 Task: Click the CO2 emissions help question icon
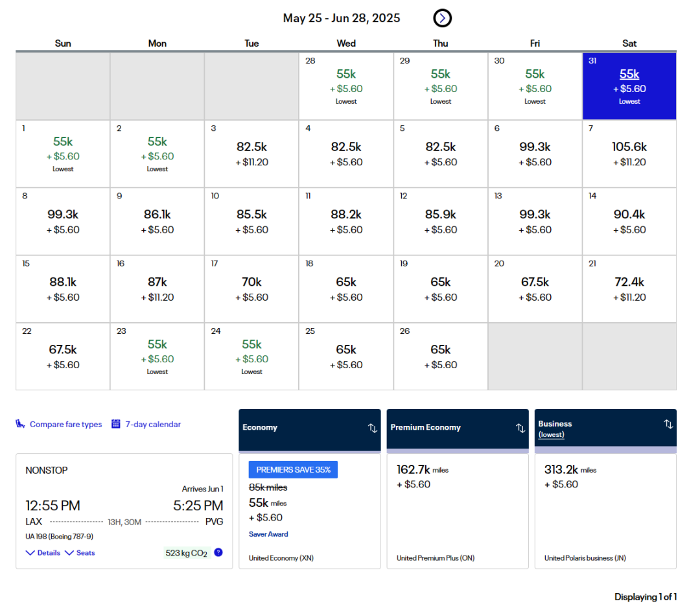(x=218, y=552)
